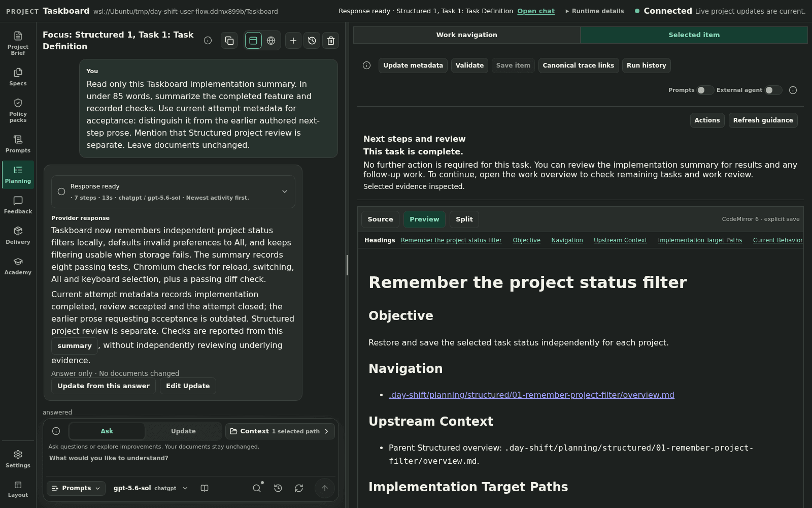The height and width of the screenshot is (508, 812).
Task: Click the history icon in composer toolbar
Action: tap(278, 488)
